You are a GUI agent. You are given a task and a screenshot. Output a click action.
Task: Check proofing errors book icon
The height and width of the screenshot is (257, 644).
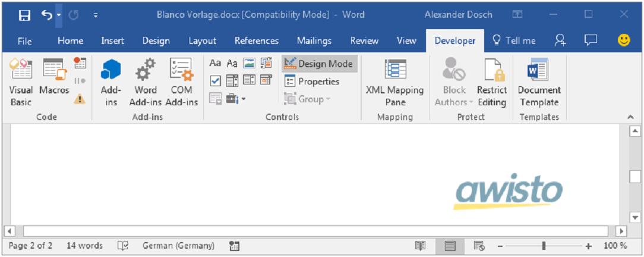123,246
